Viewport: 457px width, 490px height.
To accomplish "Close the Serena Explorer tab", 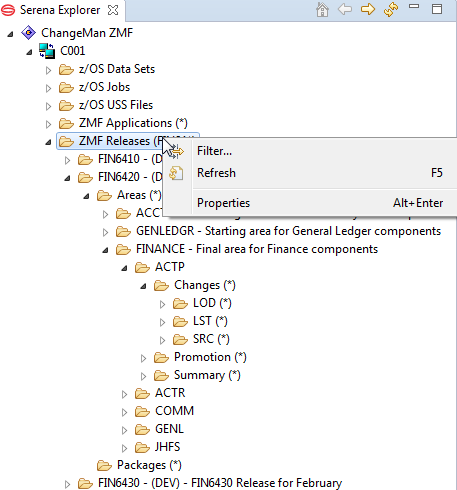I will 113,10.
